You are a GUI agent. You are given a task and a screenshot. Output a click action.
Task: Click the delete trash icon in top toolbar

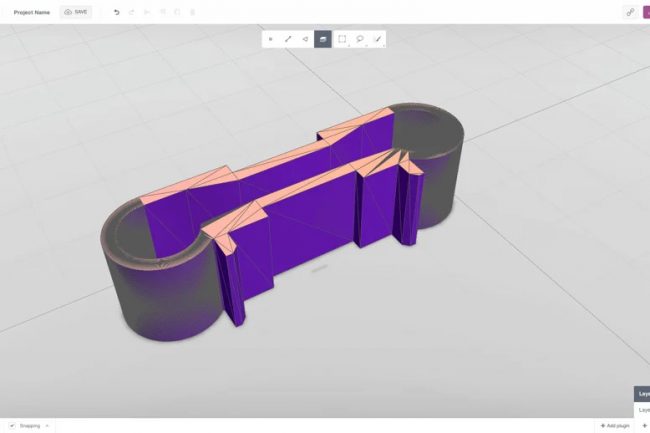(x=192, y=12)
